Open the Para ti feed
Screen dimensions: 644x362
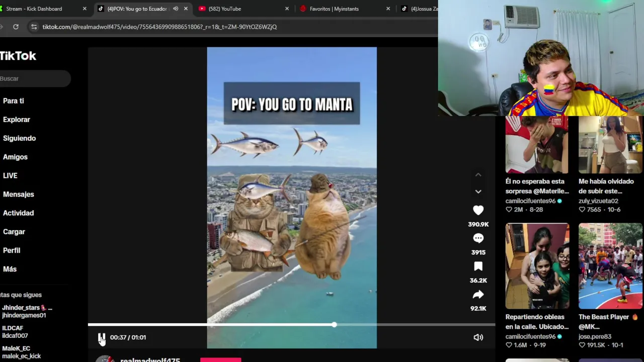pyautogui.click(x=14, y=101)
